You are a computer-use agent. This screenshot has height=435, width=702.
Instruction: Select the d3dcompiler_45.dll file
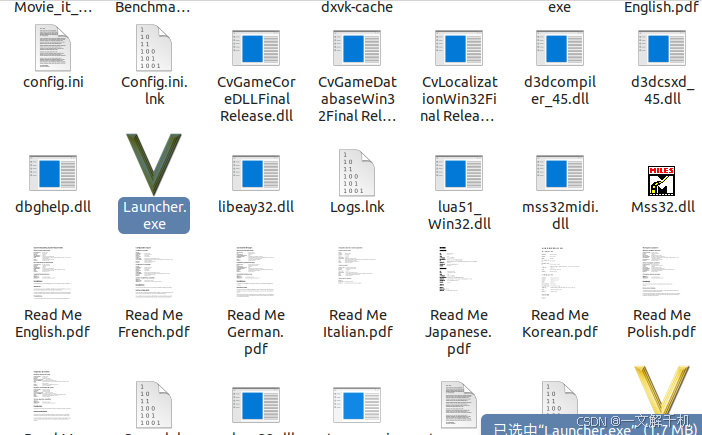click(x=560, y=48)
